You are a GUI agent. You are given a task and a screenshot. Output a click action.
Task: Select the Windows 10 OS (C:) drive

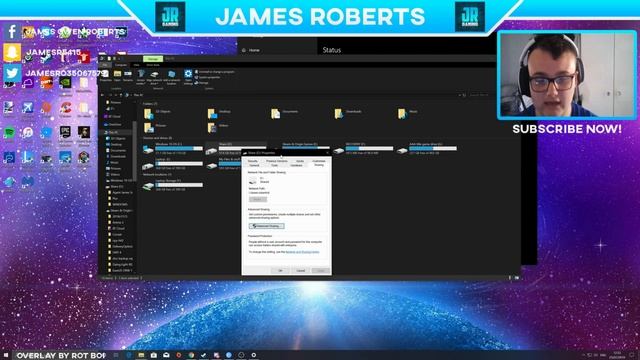[x=173, y=149]
